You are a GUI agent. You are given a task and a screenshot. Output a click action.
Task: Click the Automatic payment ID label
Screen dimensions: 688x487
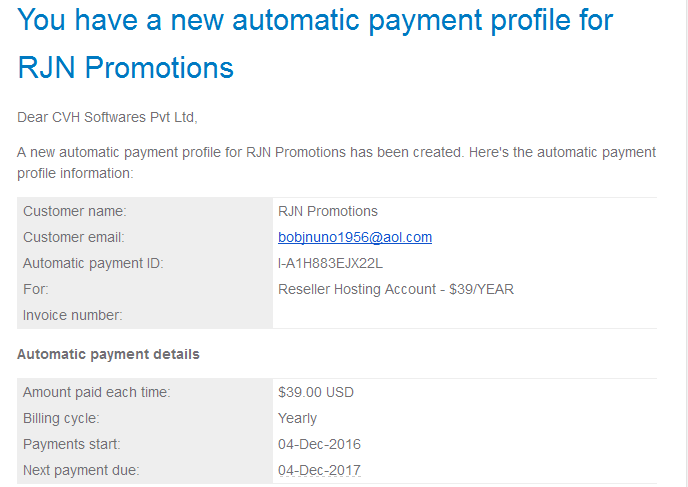93,264
